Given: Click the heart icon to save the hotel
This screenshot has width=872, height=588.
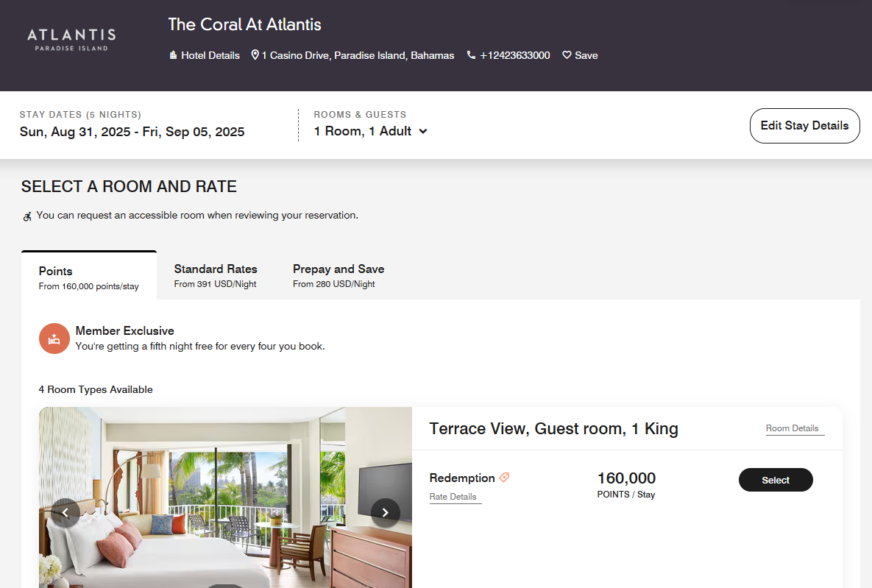Looking at the screenshot, I should [566, 54].
